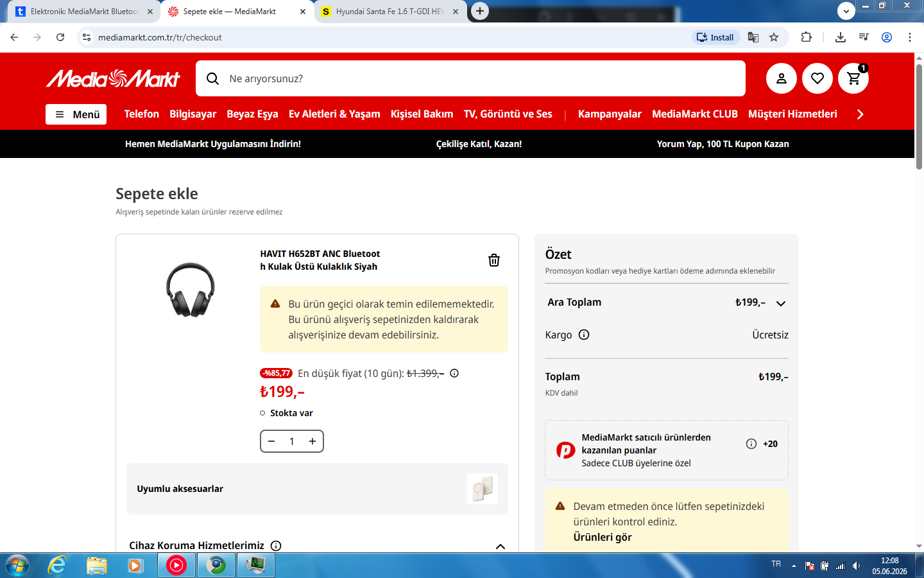Click the volume icon in system tray
The width and height of the screenshot is (924, 578).
pyautogui.click(x=857, y=566)
